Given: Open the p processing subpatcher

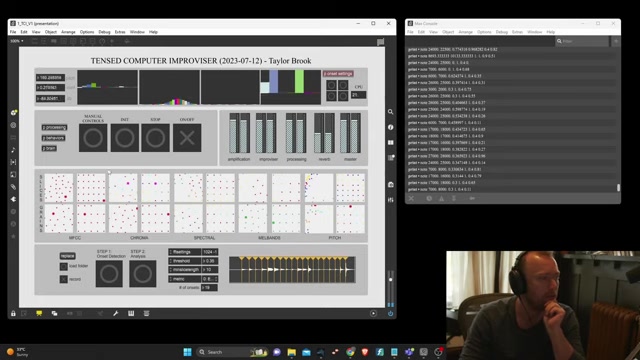Looking at the screenshot, I should pyautogui.click(x=54, y=127).
